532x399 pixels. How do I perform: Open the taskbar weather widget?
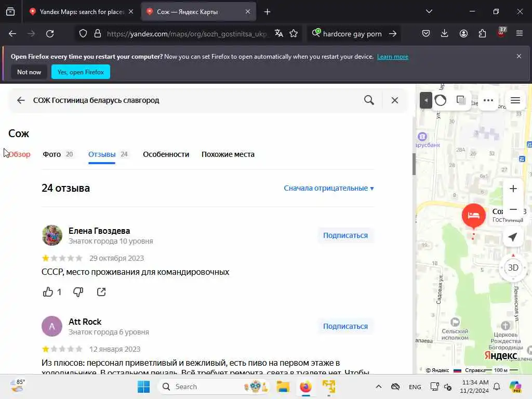[18, 386]
